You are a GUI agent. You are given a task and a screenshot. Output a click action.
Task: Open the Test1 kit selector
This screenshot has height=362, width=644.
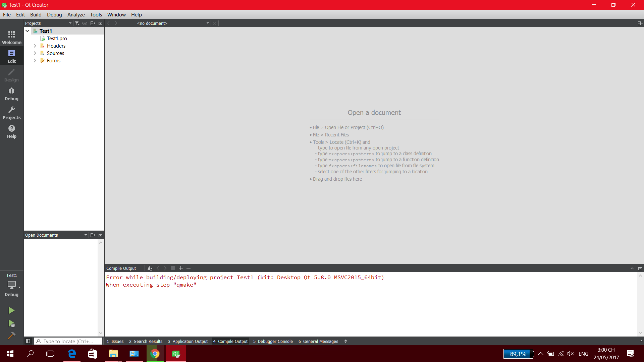[x=12, y=284]
